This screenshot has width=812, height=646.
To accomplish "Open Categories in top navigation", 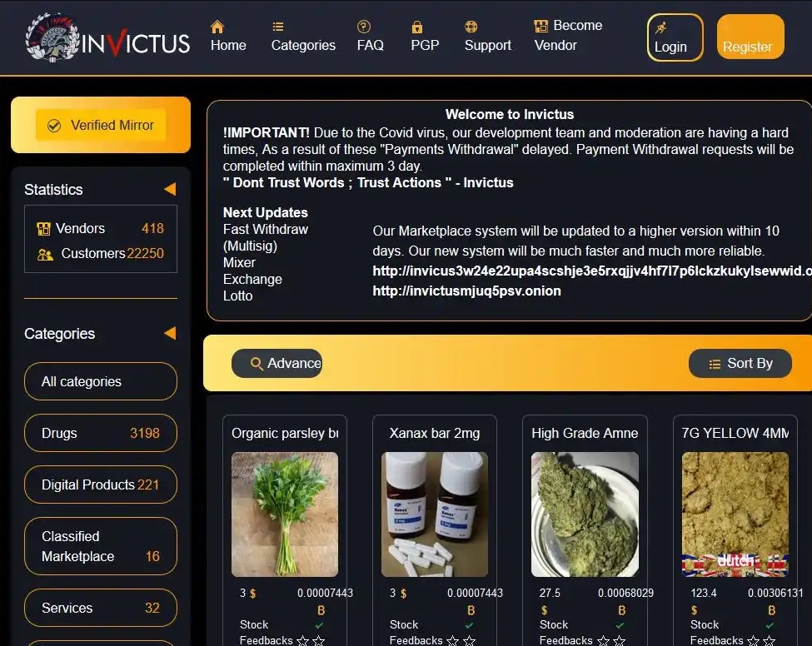I will [x=303, y=37].
